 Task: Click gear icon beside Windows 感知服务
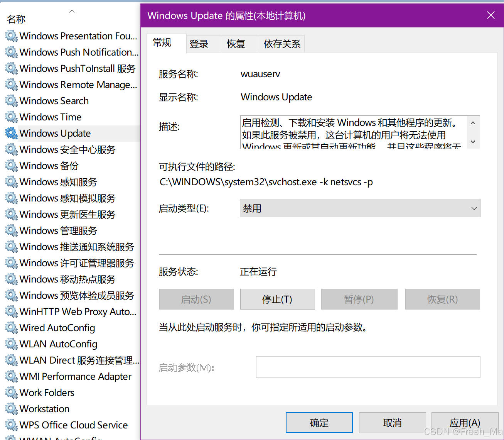pyautogui.click(x=12, y=182)
